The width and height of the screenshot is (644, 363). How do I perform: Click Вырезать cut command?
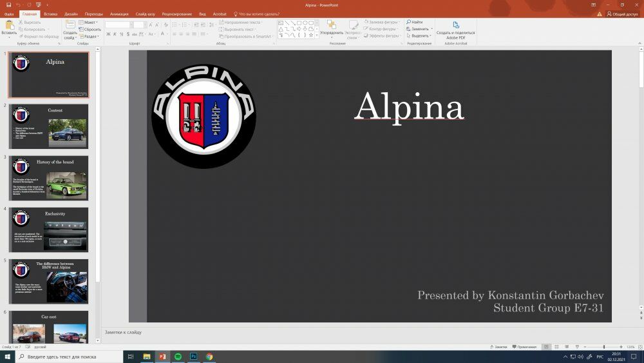coord(30,22)
